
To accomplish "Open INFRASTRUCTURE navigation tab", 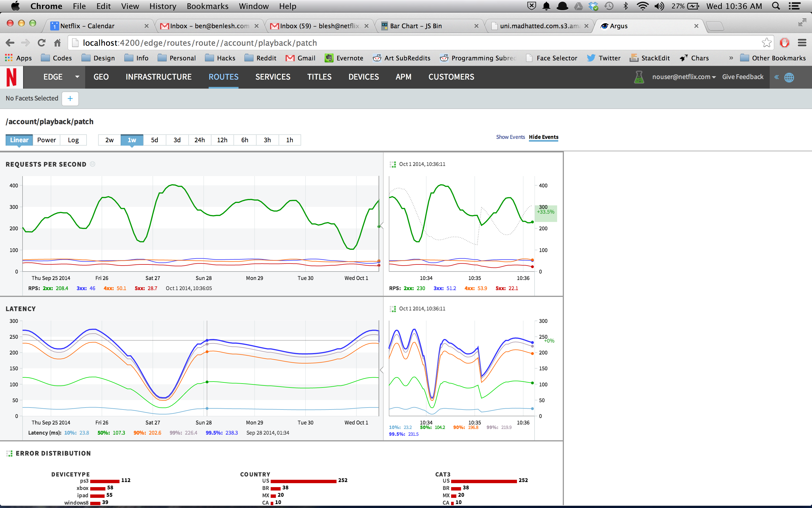I will [158, 77].
